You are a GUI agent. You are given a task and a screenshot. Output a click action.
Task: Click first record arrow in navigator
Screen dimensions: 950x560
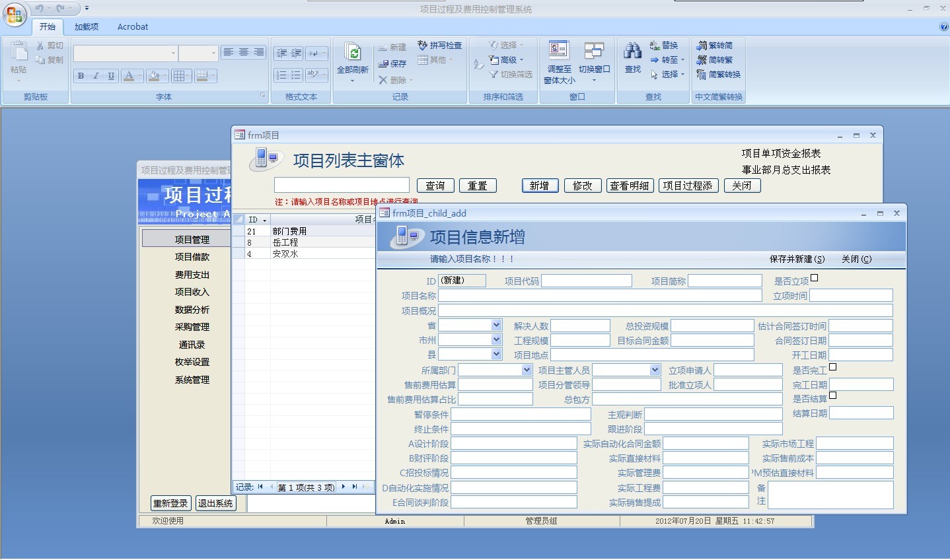[260, 487]
